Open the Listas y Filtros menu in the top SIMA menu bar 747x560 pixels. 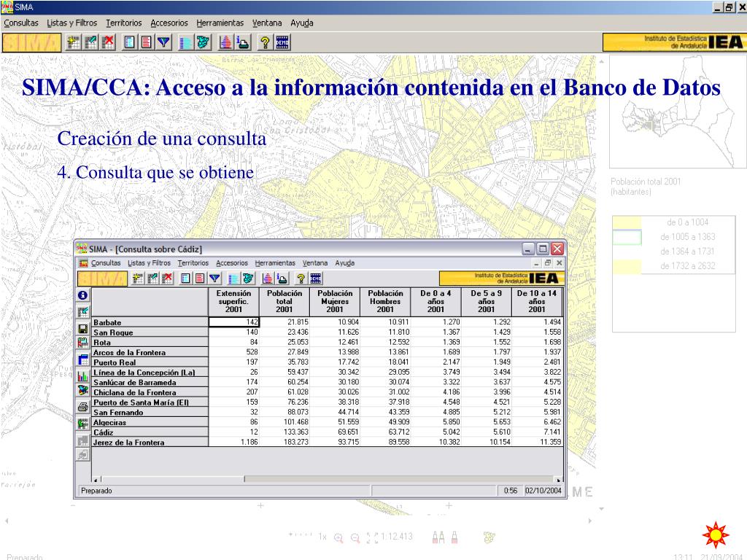tap(72, 23)
